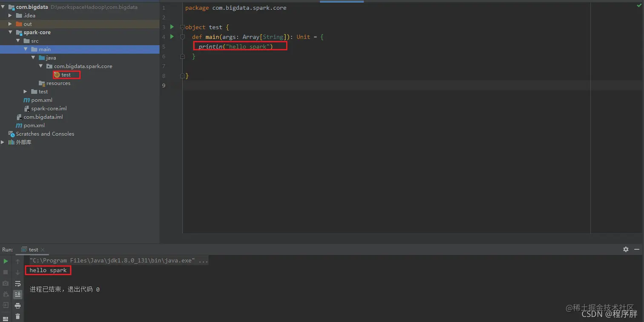Hide the Run panel with the dash icon
Screen dimensions: 644x322
[x=637, y=249]
